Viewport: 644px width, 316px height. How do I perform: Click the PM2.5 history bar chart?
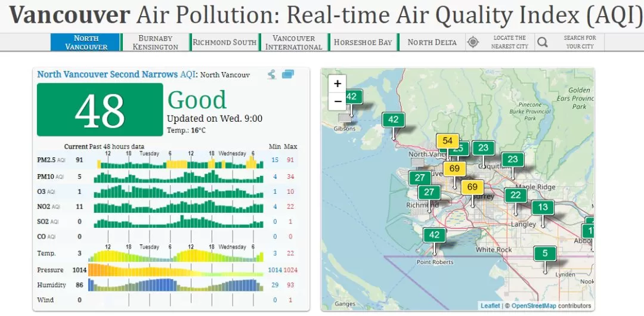[180, 160]
